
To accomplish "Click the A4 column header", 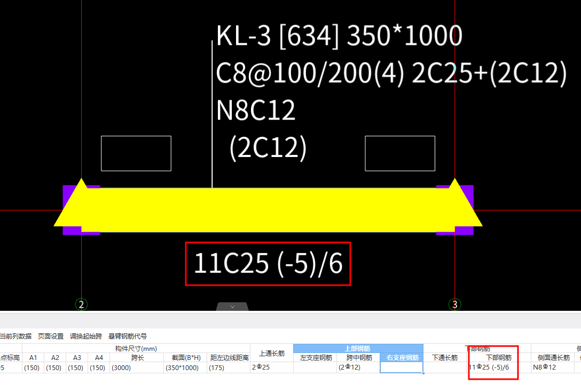I will click(x=99, y=357).
